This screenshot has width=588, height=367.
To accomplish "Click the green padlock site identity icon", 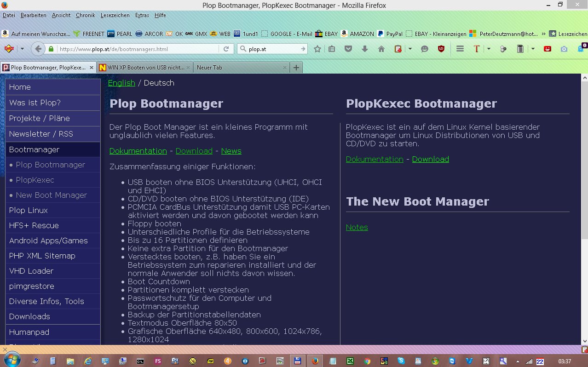I will [x=51, y=49].
